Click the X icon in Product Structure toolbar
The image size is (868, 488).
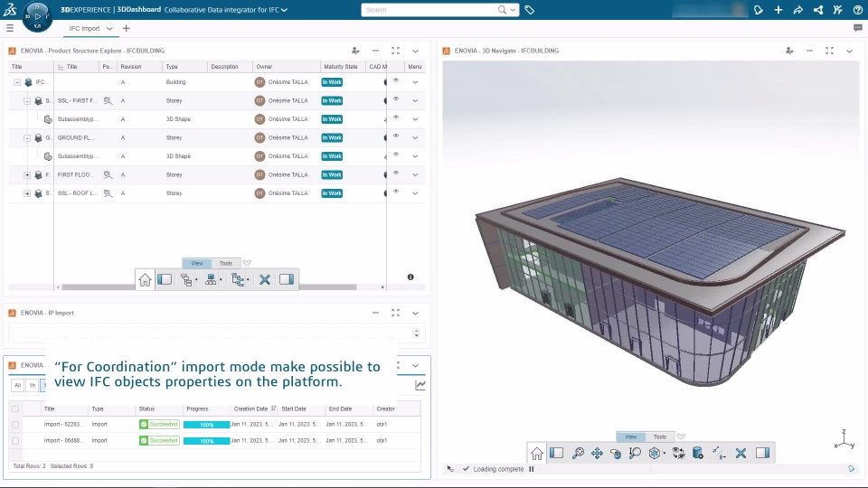(x=265, y=279)
